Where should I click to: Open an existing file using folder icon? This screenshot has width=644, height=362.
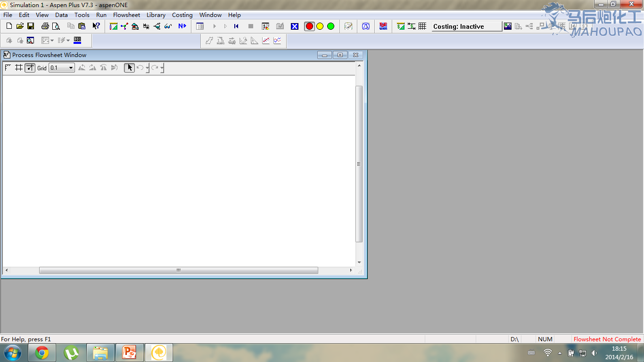[20, 26]
